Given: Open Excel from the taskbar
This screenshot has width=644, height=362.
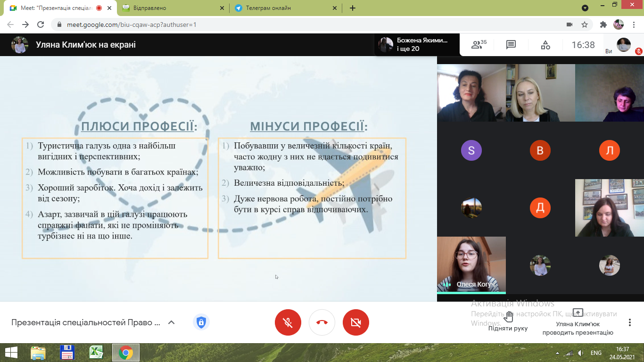Looking at the screenshot, I should (x=96, y=353).
